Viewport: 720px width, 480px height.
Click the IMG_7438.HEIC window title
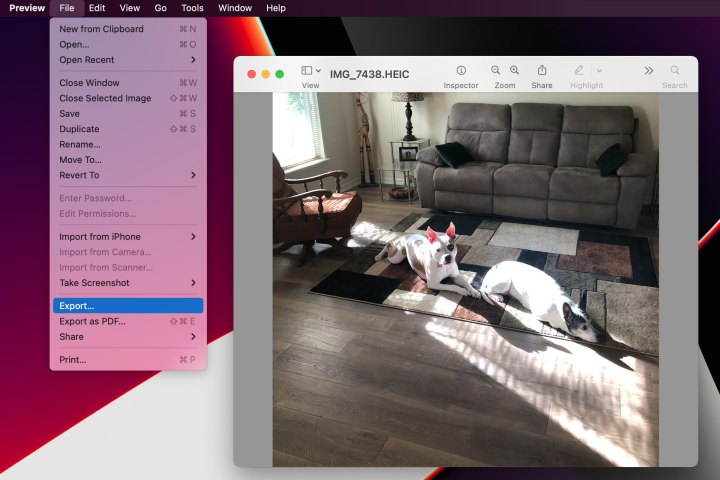click(369, 74)
